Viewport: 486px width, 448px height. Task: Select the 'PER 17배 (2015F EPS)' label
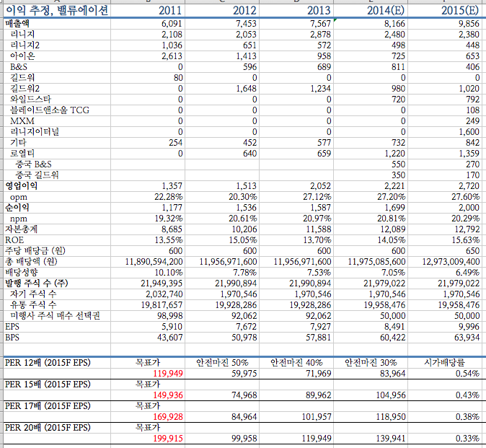tap(48, 406)
